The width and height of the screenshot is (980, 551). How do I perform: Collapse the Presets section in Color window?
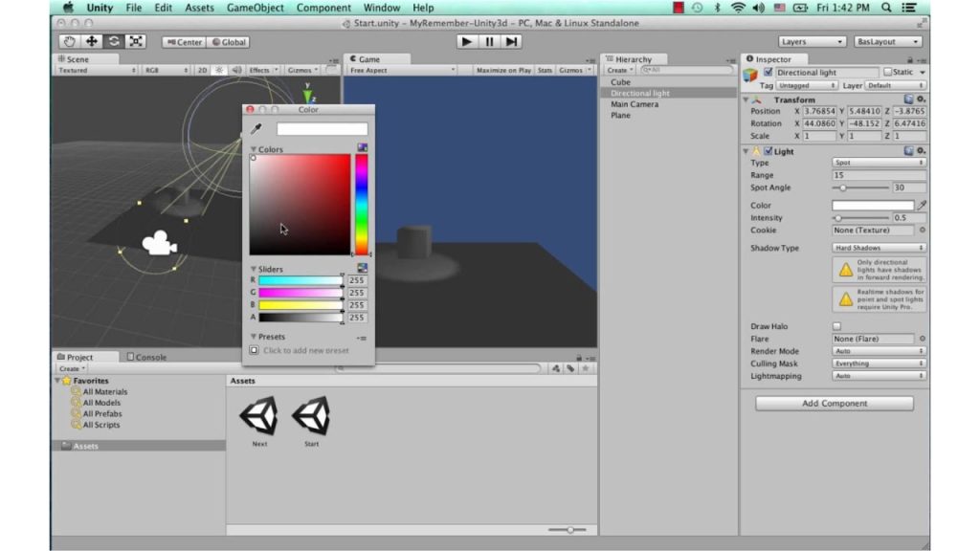pos(254,336)
